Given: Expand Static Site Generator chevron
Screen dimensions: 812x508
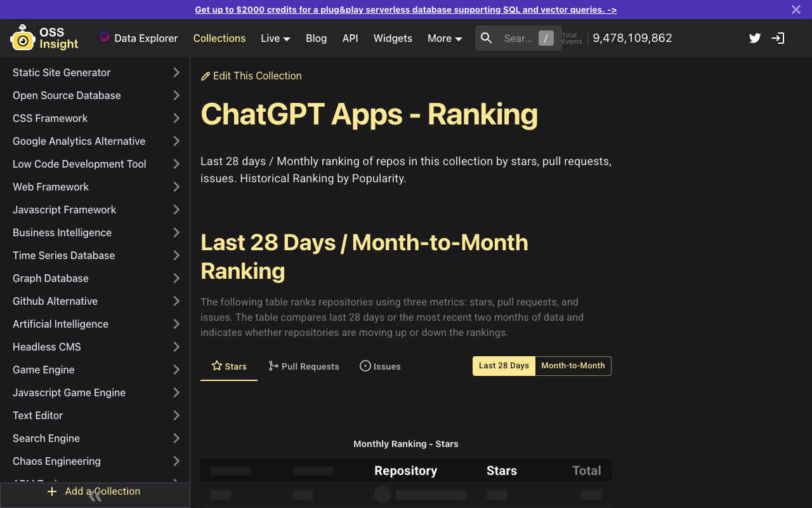Looking at the screenshot, I should [x=176, y=72].
